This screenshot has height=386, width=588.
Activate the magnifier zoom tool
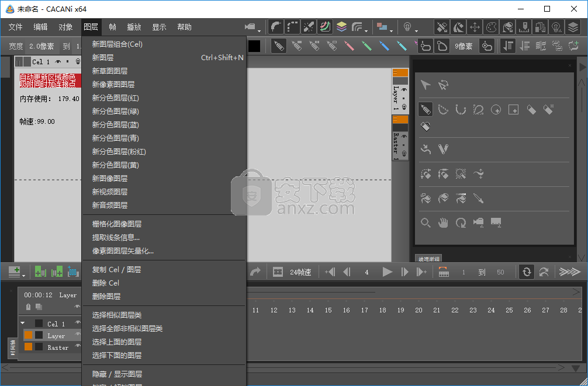(x=426, y=223)
